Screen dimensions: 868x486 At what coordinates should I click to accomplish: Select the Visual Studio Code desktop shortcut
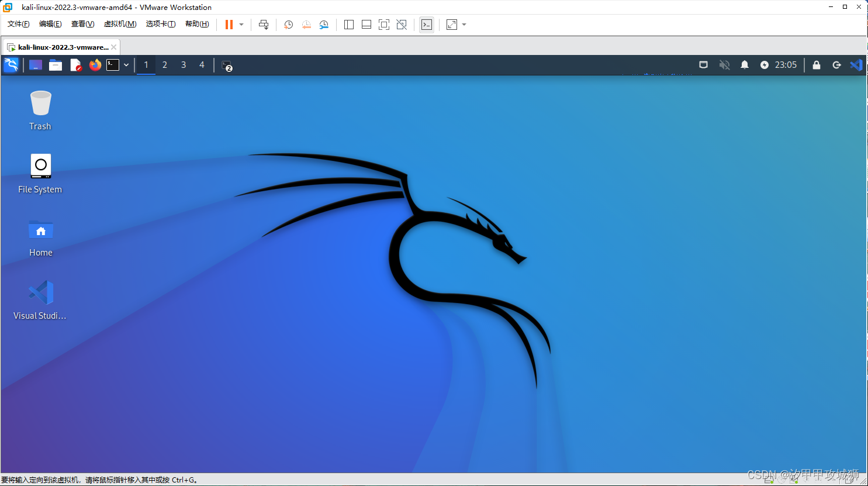coord(40,300)
